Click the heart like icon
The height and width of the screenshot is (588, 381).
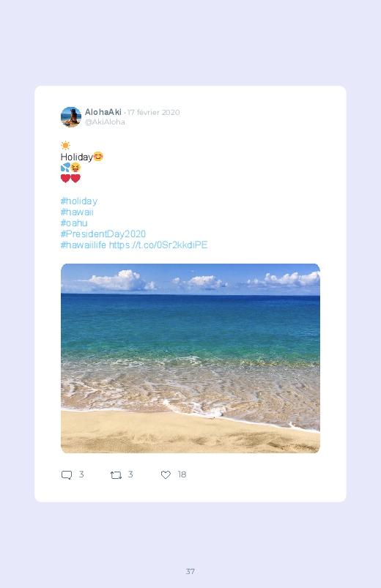(x=166, y=475)
